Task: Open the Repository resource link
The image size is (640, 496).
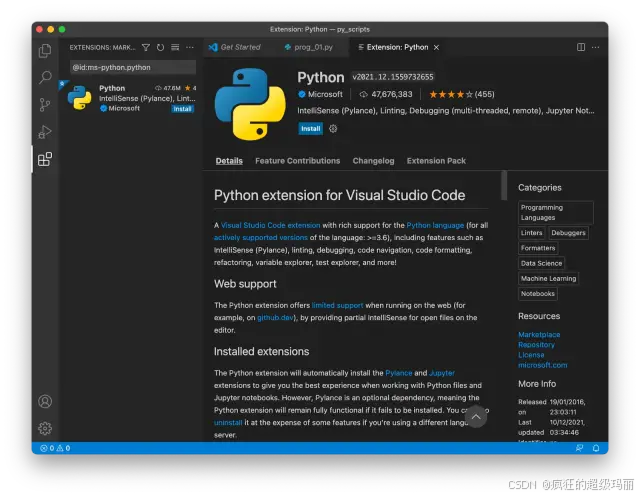Action: click(536, 345)
